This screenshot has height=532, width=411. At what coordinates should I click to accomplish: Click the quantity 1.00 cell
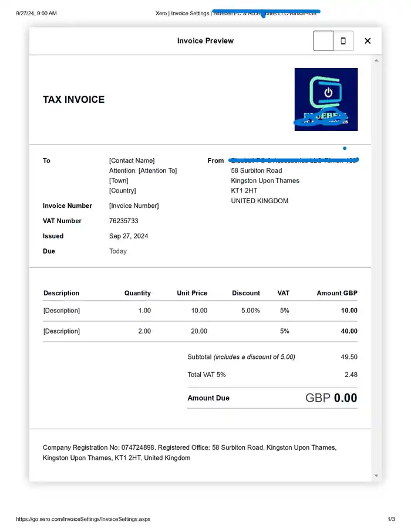(x=144, y=311)
